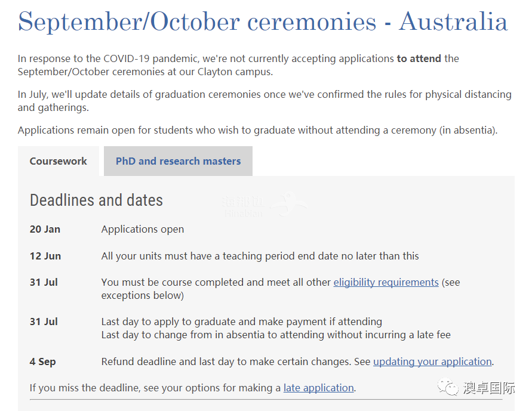This screenshot has height=411, width=532.
Task: Click the Hinabian watermark logo
Action: [264, 205]
